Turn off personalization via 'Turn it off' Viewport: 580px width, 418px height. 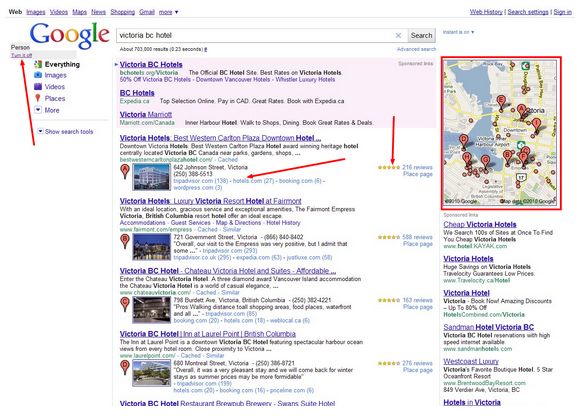tap(21, 55)
